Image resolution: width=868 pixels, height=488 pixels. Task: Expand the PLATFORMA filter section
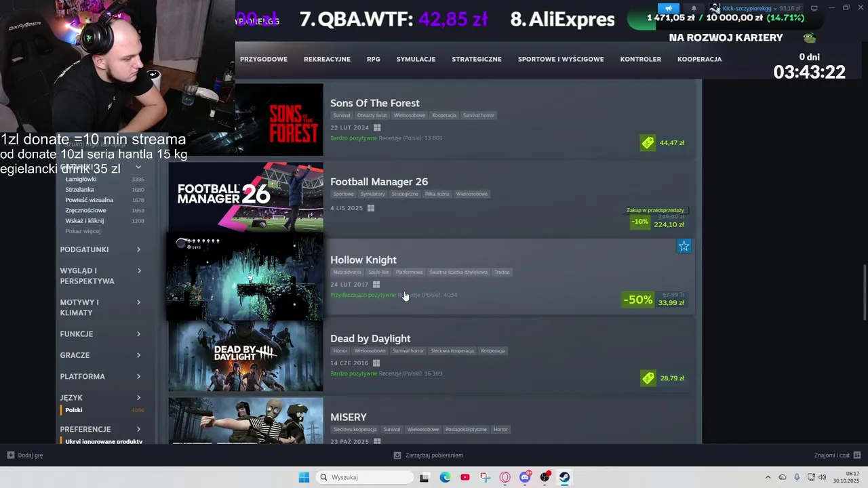[x=101, y=376]
